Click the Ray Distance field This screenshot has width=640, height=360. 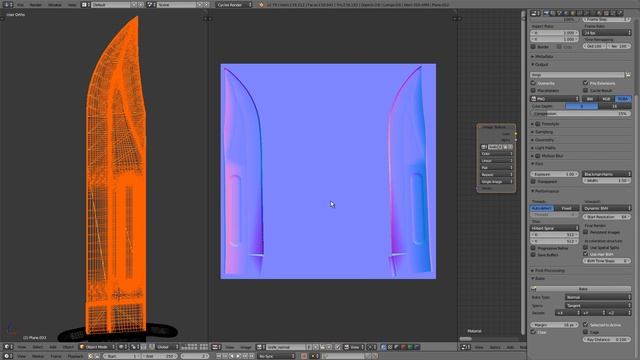(607, 340)
